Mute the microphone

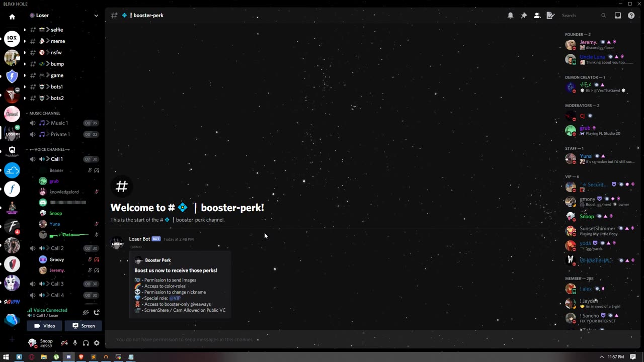point(75,343)
